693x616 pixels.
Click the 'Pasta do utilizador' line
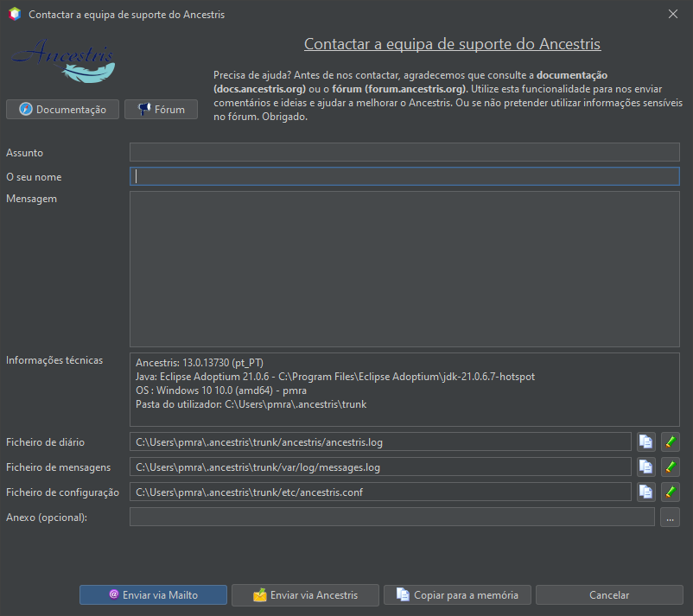tap(251, 404)
